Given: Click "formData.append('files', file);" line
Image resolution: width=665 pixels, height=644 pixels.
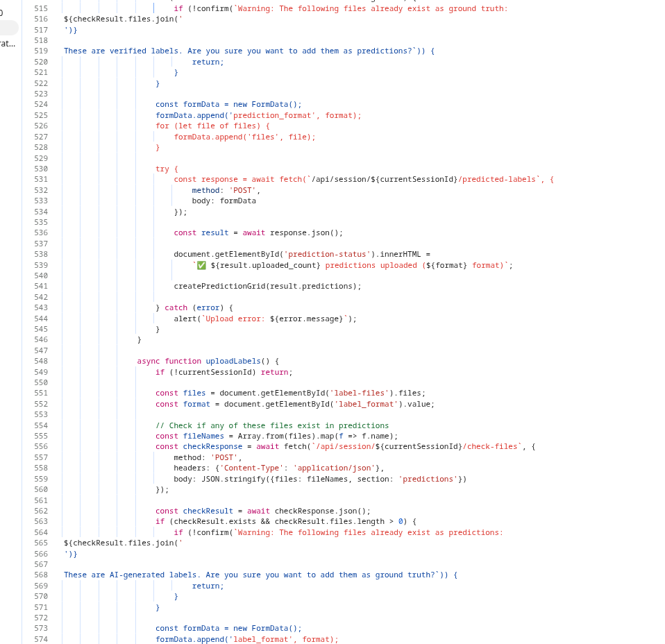Looking at the screenshot, I should click(x=245, y=137).
